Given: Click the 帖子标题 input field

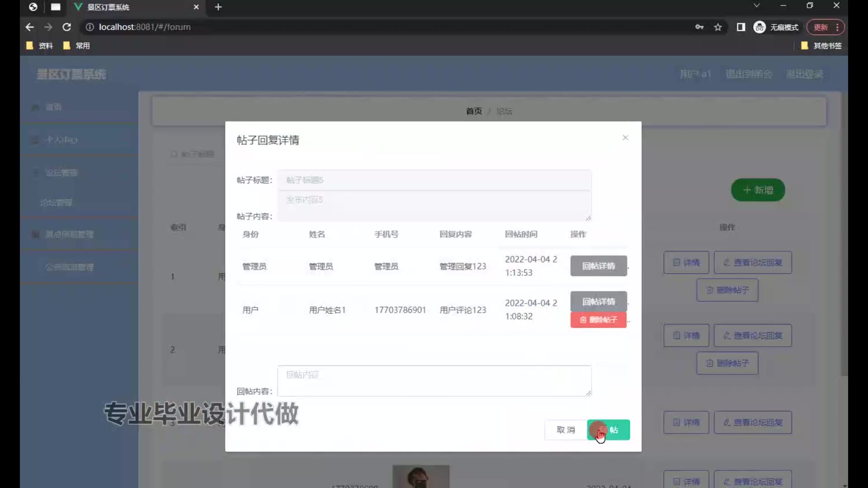Looking at the screenshot, I should pyautogui.click(x=434, y=180).
